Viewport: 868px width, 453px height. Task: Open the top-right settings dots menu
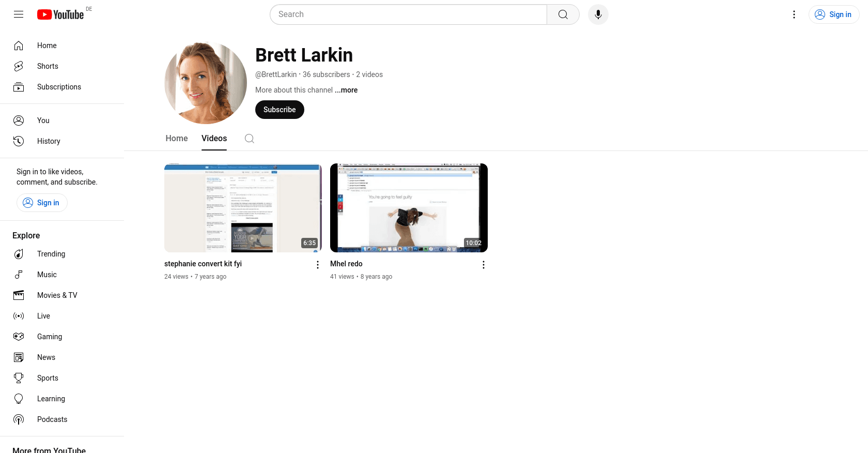pos(794,14)
